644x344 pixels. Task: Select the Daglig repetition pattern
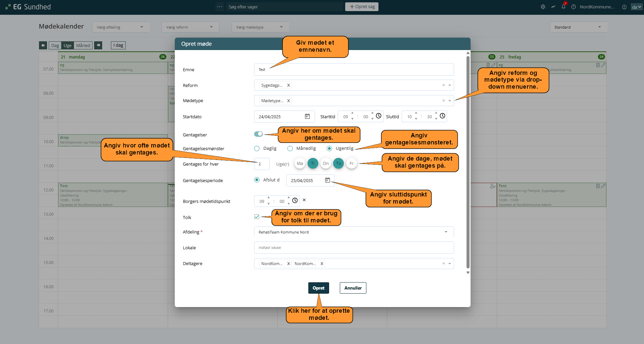coord(257,148)
